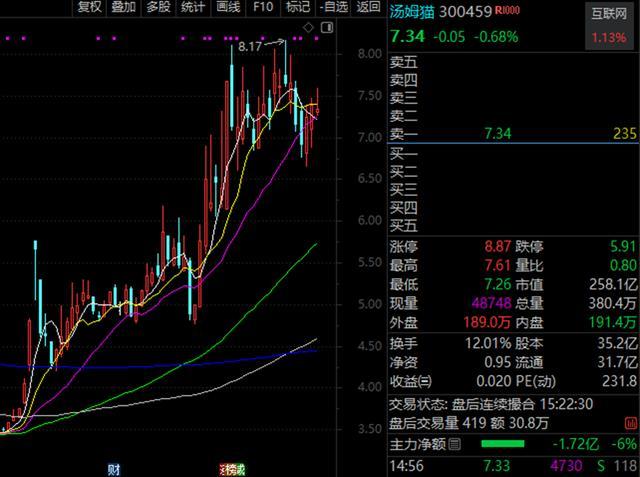Click the 14:56 trade tick row
The width and height of the screenshot is (640, 477).
coord(513,466)
